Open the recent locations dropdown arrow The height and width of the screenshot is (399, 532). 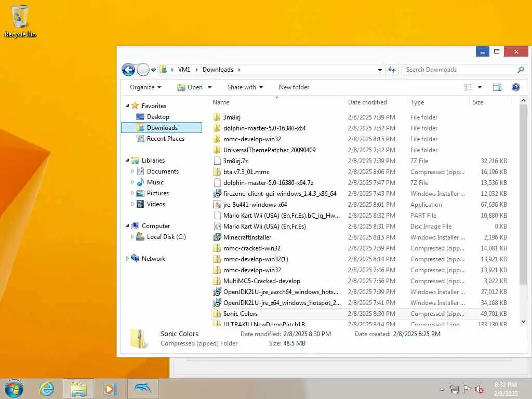click(x=153, y=70)
